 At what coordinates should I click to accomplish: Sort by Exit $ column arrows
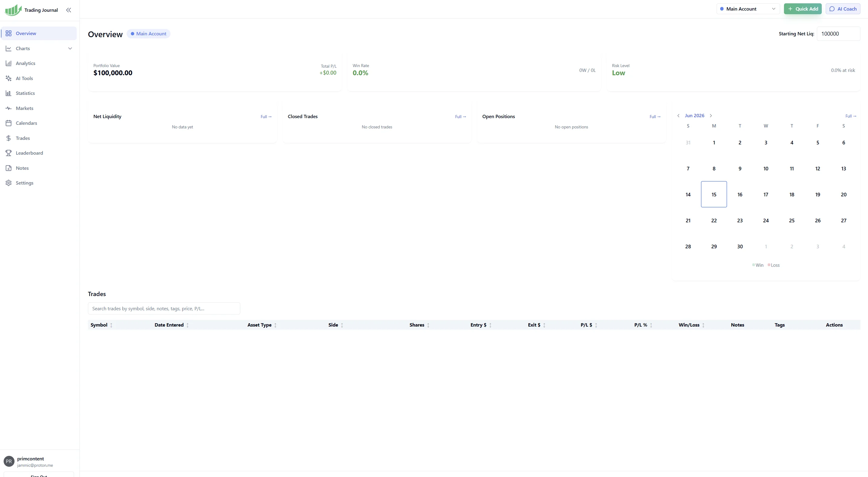(544, 325)
